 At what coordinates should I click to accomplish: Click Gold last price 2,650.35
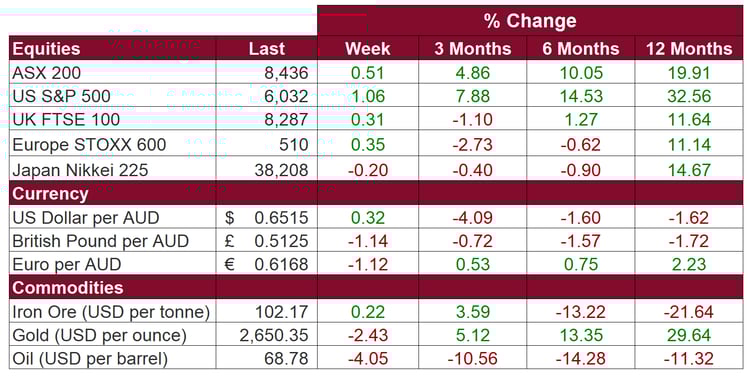pyautogui.click(x=274, y=335)
